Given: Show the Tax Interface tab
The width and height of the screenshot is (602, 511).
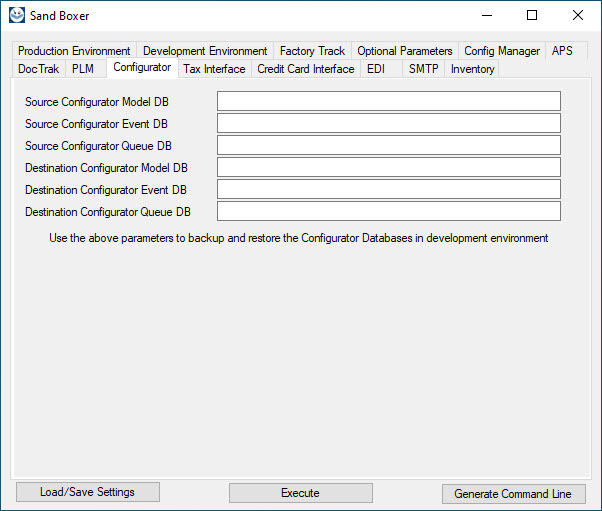Looking at the screenshot, I should 214,69.
